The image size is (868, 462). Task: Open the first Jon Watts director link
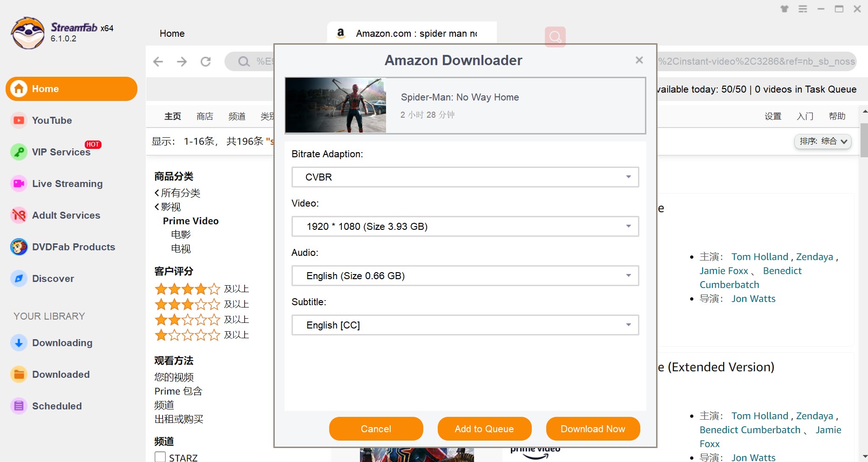click(x=753, y=299)
